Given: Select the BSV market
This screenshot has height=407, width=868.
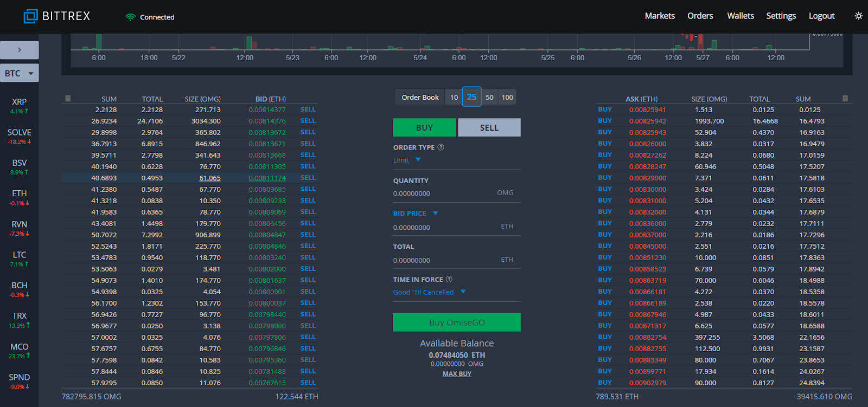Looking at the screenshot, I should point(20,167).
